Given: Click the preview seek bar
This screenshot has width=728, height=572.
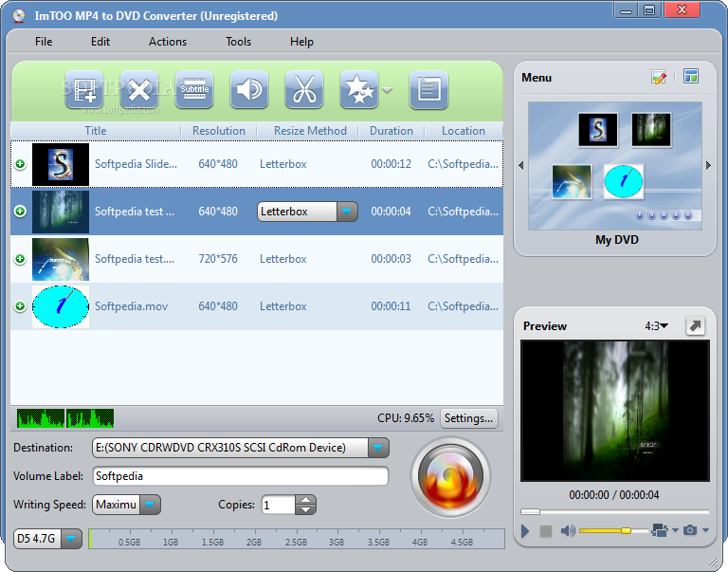Looking at the screenshot, I should coord(614,511).
